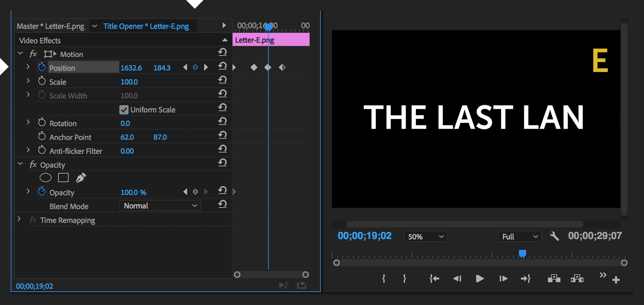
Task: Reset the Position parameter
Action: [223, 66]
